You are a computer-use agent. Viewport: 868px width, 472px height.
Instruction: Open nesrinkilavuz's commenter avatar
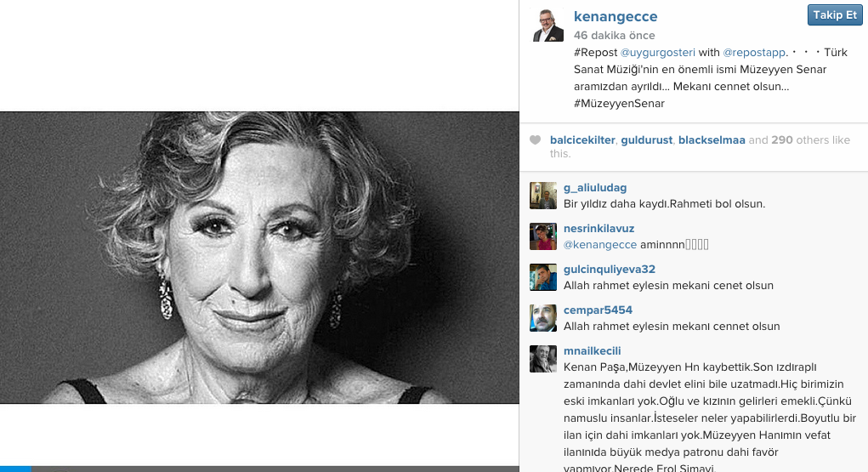point(543,236)
